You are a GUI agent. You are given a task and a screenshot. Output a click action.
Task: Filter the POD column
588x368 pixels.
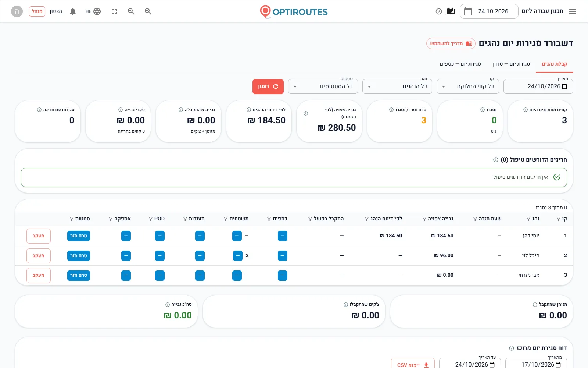[151, 219]
